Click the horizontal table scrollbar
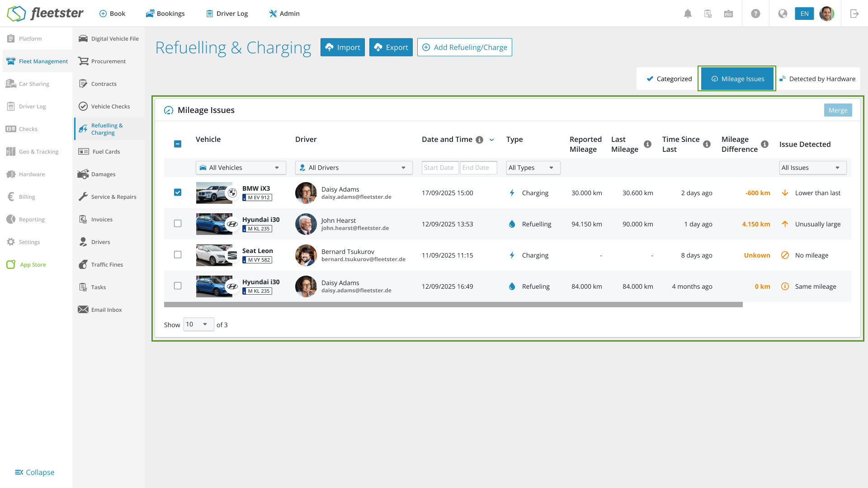This screenshot has height=488, width=868. click(x=453, y=305)
